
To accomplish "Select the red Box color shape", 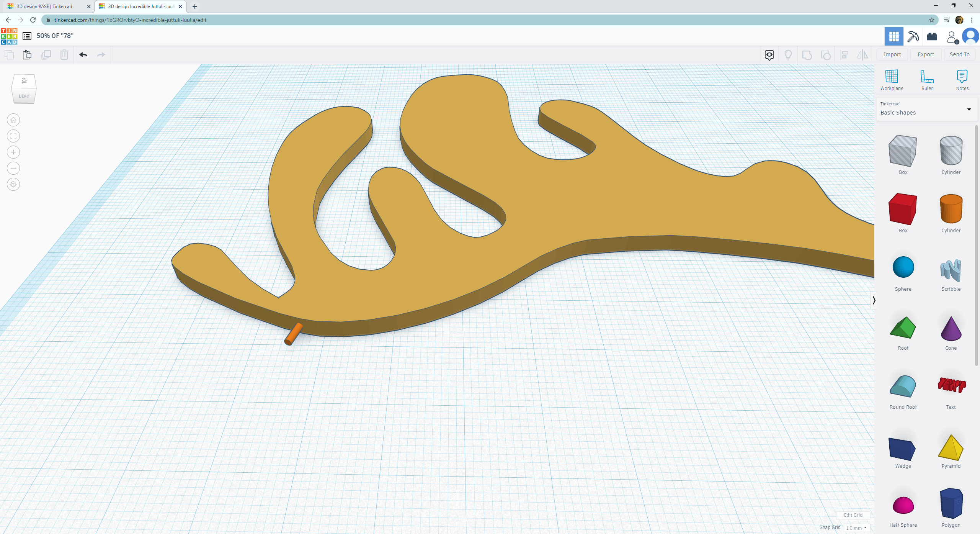I will tap(902, 210).
